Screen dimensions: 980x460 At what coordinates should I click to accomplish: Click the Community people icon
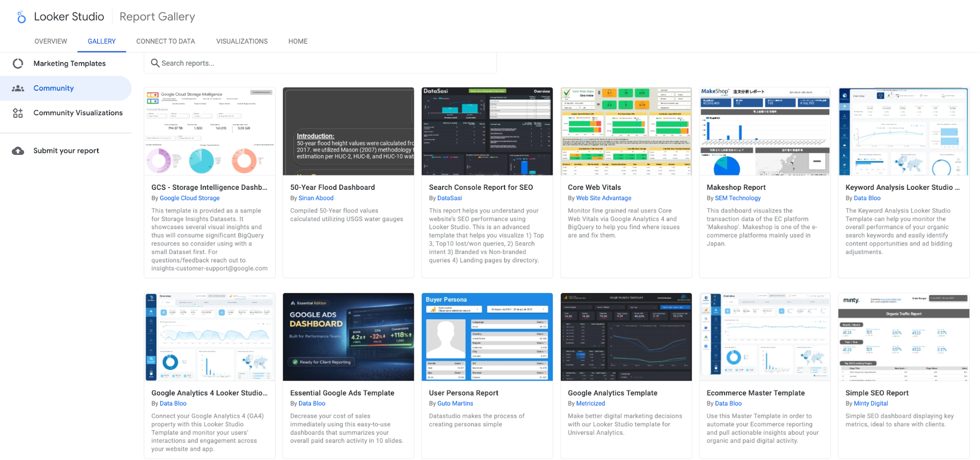[x=18, y=88]
